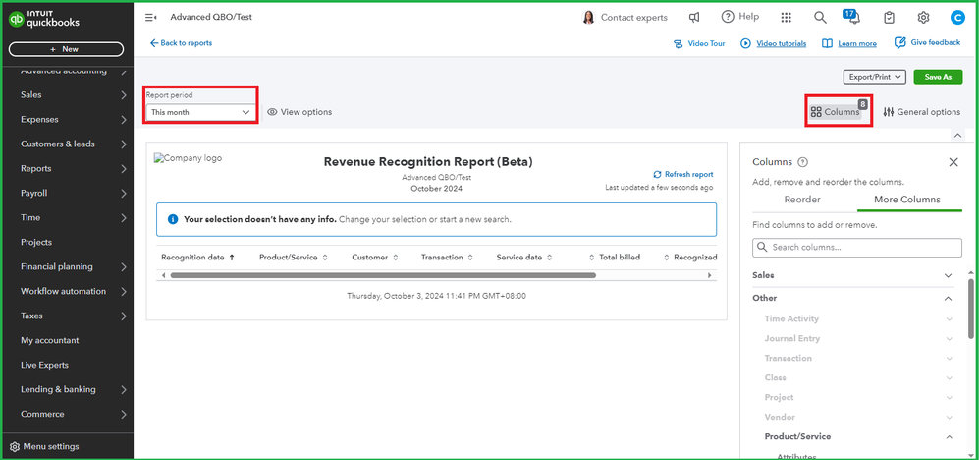Click the Contact experts avatar
980x460 pixels.
(588, 18)
